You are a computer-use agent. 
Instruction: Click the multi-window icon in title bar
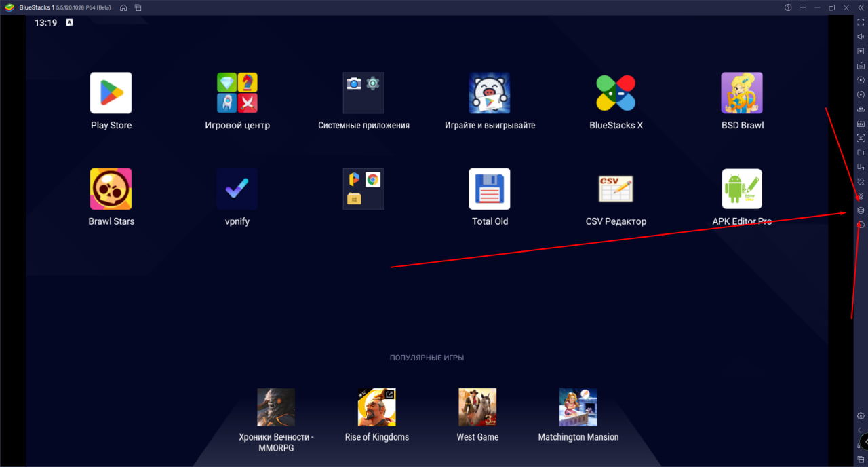pyautogui.click(x=138, y=7)
